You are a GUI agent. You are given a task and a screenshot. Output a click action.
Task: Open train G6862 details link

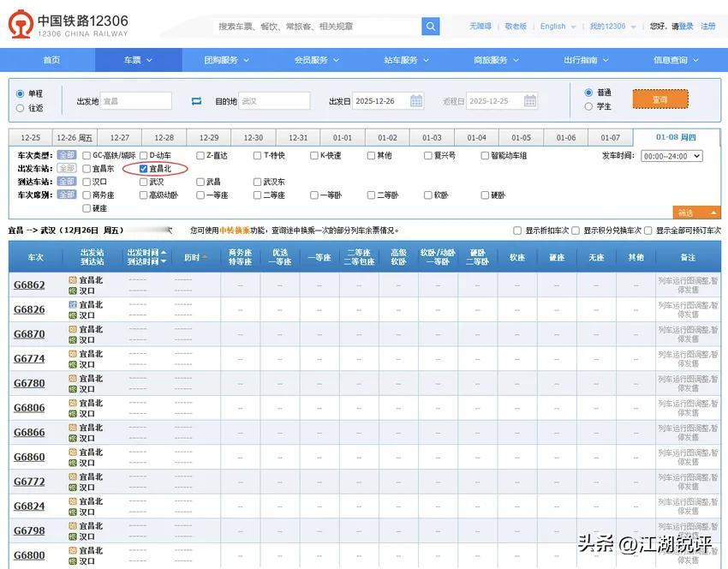[x=31, y=284]
